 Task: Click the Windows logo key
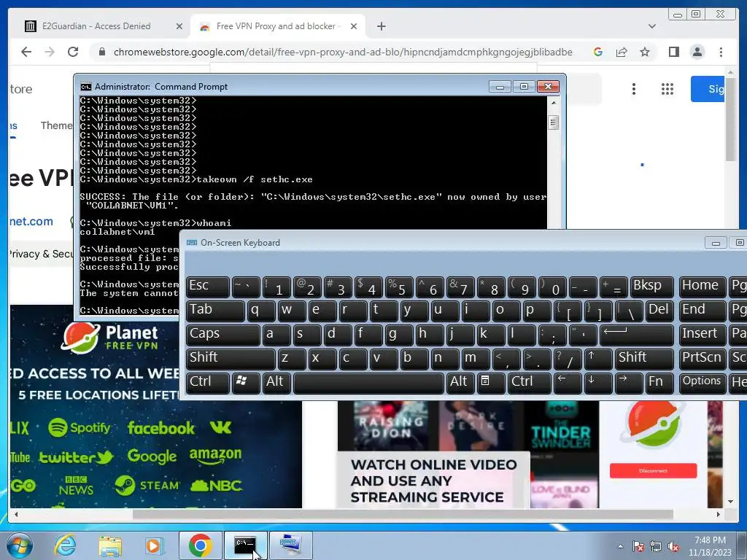(x=246, y=382)
